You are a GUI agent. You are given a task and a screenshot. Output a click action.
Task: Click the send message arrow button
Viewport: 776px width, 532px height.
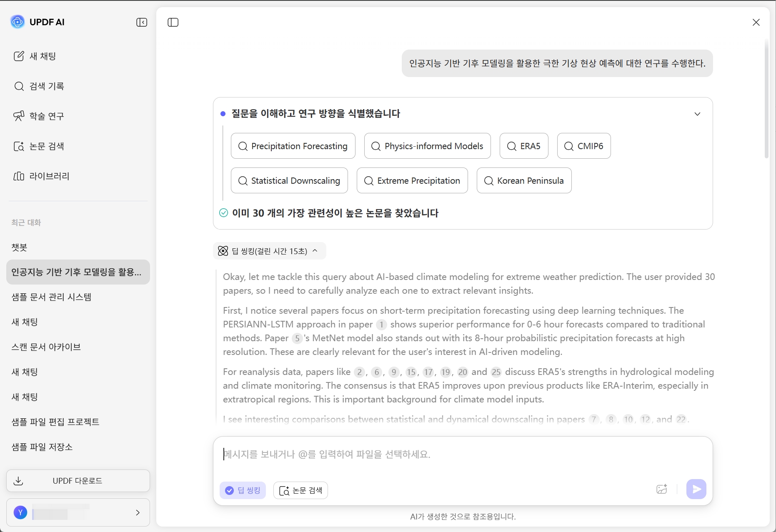[x=696, y=489]
